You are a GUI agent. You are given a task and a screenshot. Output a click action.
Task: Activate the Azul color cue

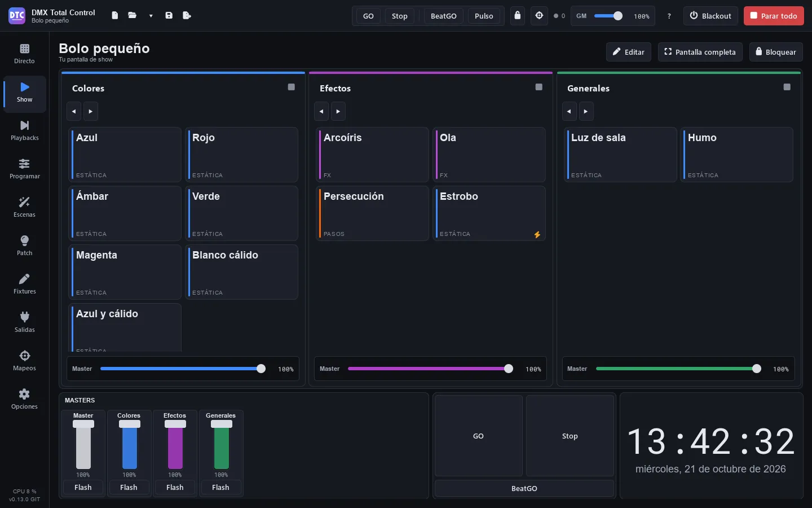click(125, 155)
